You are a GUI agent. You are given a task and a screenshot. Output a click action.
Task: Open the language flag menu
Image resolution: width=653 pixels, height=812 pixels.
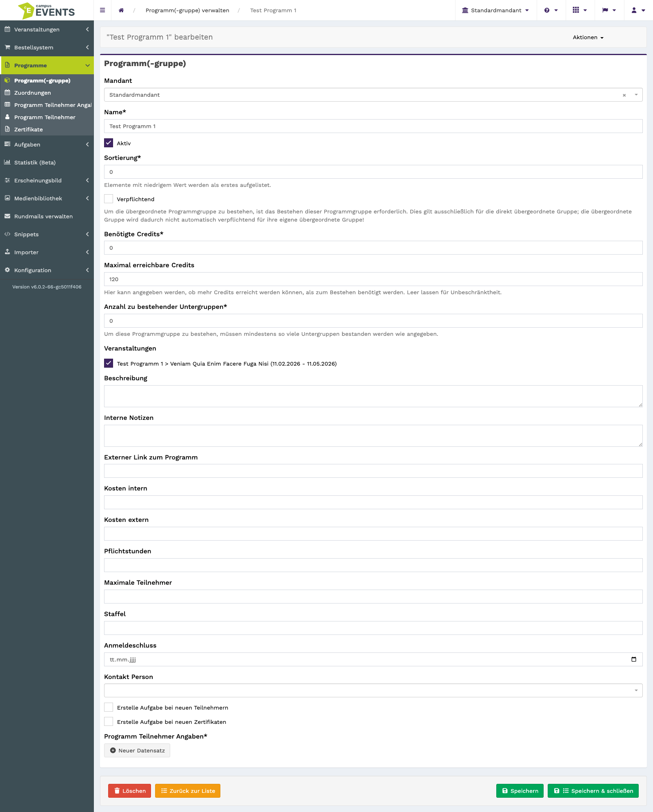[x=609, y=10]
